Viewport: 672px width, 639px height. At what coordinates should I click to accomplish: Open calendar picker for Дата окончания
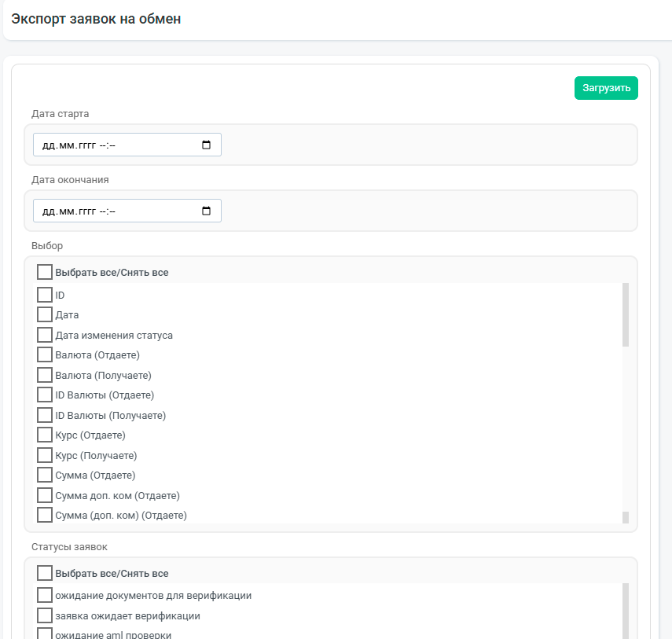point(206,211)
